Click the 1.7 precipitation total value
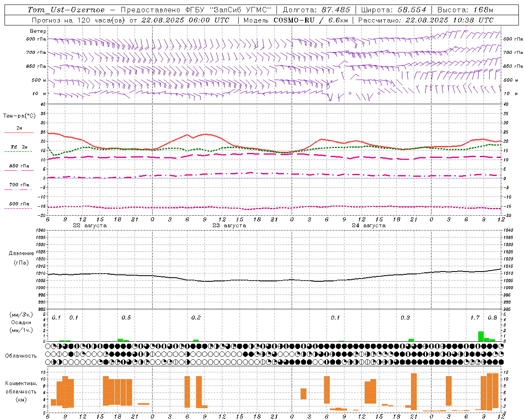This screenshot has width=525, height=420. click(475, 318)
